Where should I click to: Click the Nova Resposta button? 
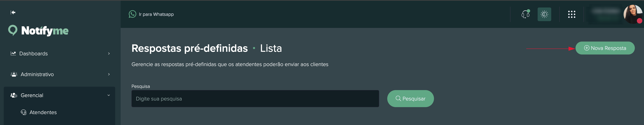coord(605,48)
